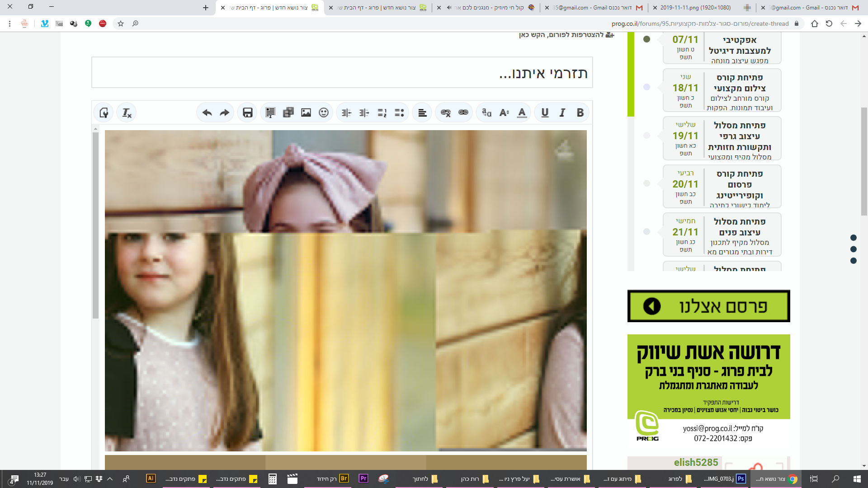The width and height of the screenshot is (868, 488).
Task: Insert a numbered list
Action: coord(382,113)
